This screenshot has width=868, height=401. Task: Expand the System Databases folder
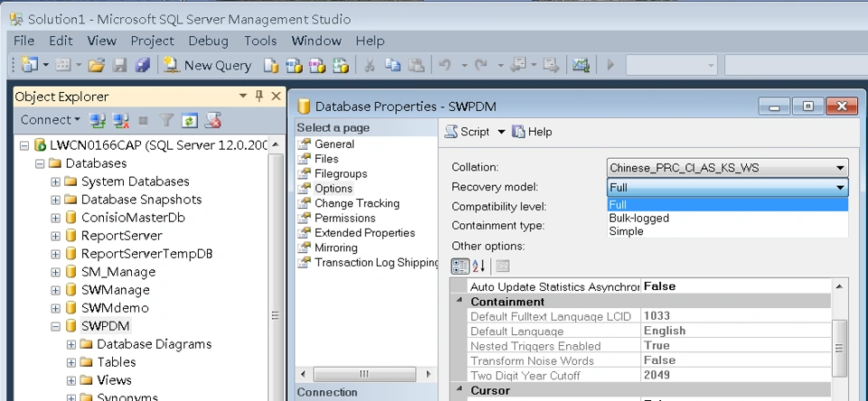click(55, 182)
